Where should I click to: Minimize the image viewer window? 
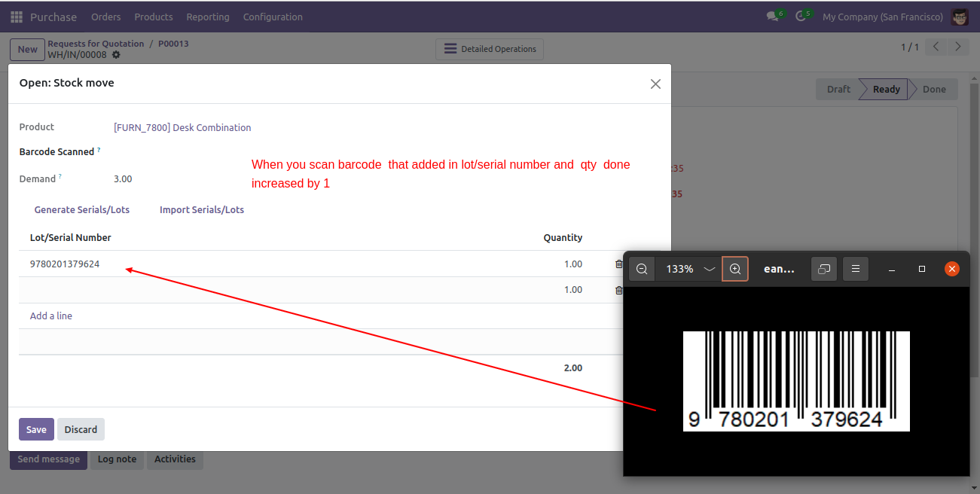pos(892,269)
